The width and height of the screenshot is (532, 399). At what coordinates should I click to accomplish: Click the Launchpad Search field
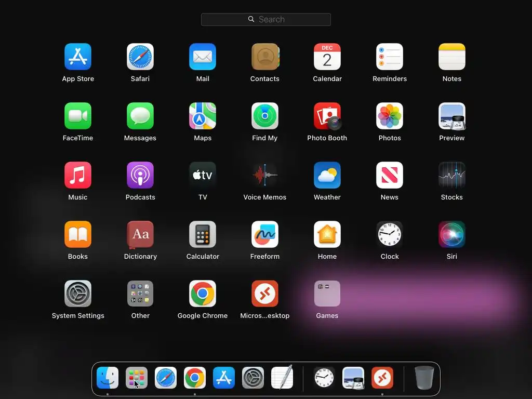[x=265, y=19]
